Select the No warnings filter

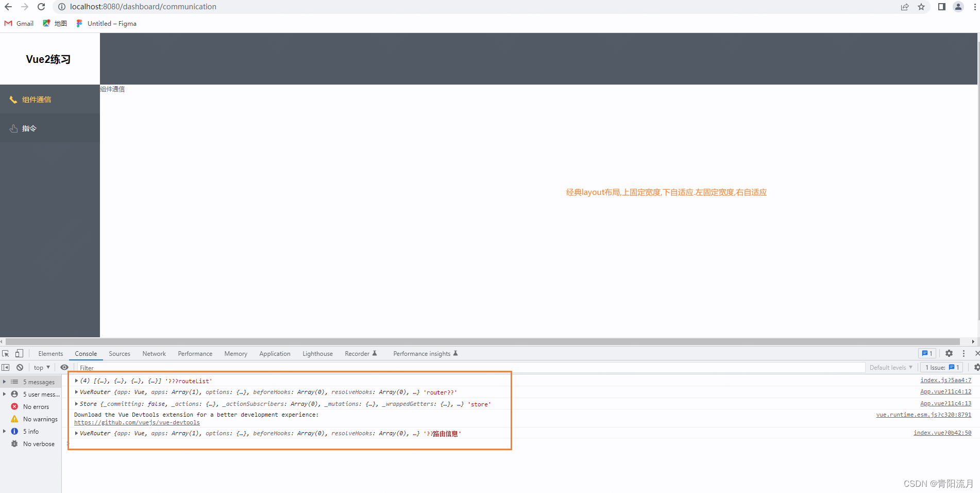click(31, 419)
